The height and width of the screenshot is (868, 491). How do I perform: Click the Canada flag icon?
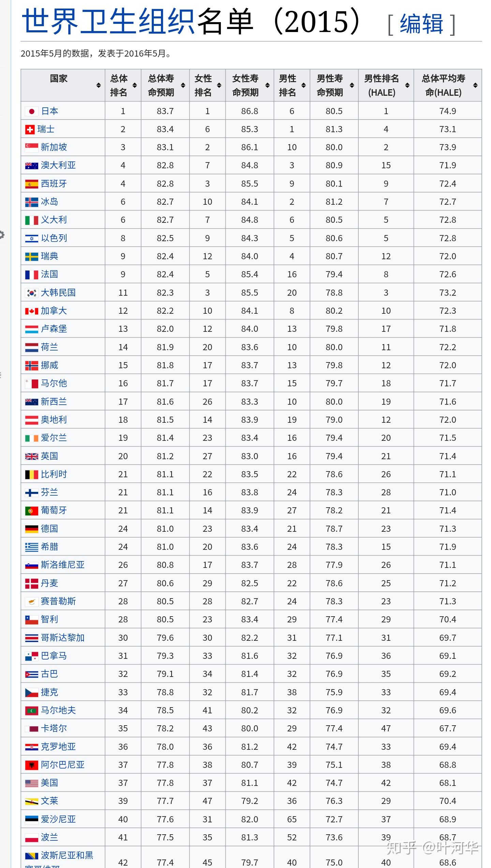pyautogui.click(x=31, y=311)
